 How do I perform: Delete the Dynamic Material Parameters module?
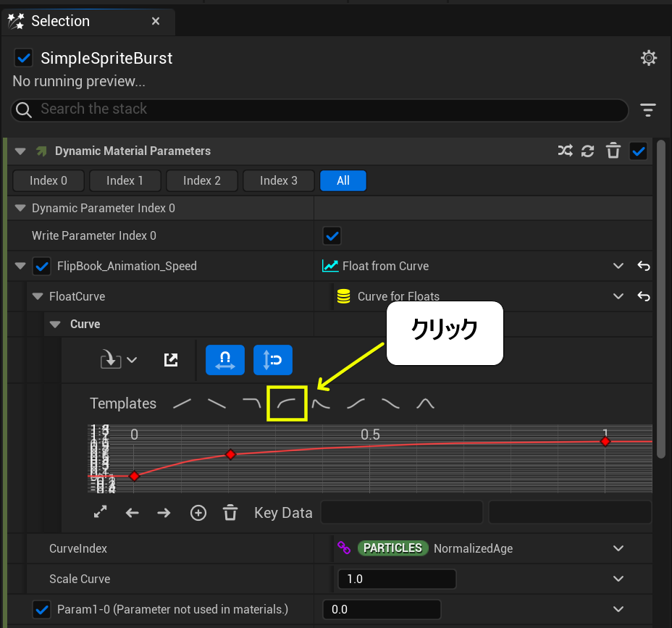pyautogui.click(x=613, y=151)
